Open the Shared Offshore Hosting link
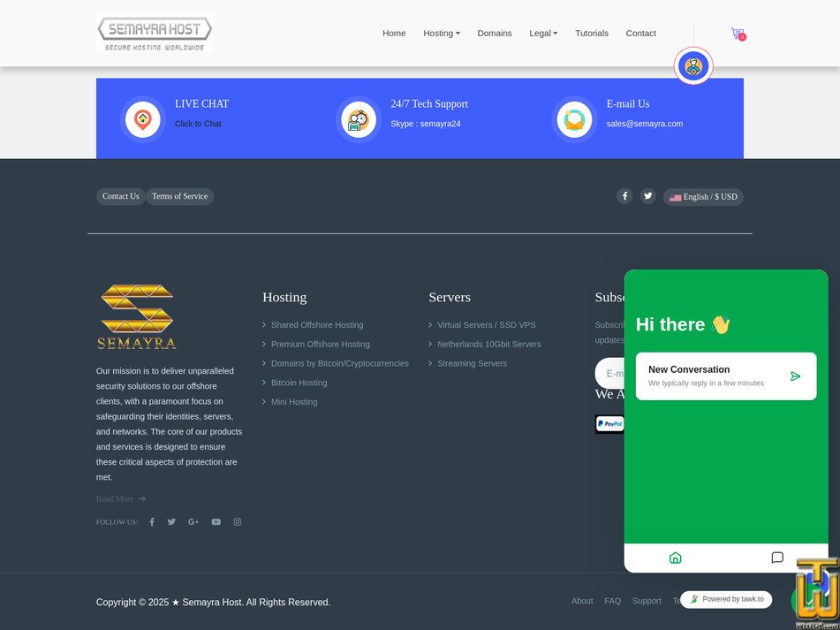 [316, 325]
